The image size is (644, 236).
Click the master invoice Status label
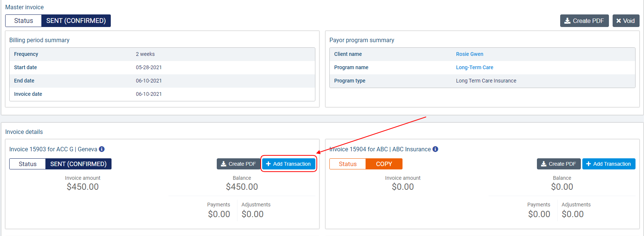tap(24, 21)
